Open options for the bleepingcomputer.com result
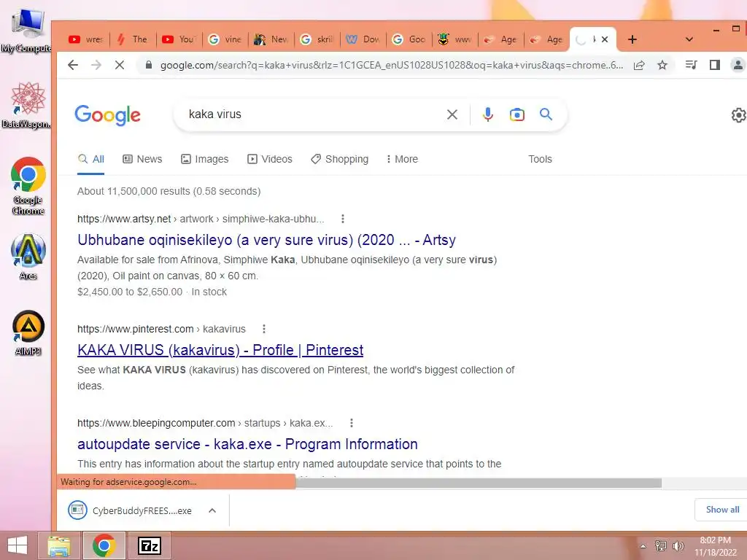 point(351,424)
